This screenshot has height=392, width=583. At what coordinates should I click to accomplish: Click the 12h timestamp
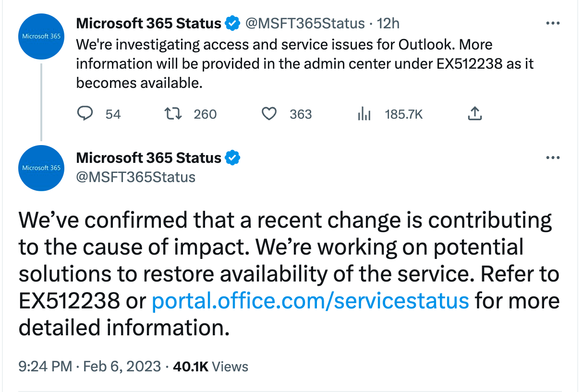(x=389, y=23)
